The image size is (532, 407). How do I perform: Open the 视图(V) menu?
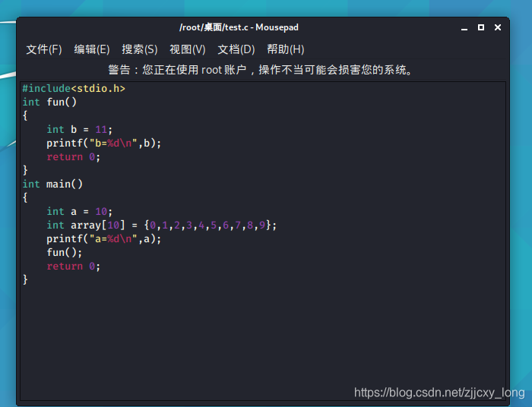click(188, 49)
